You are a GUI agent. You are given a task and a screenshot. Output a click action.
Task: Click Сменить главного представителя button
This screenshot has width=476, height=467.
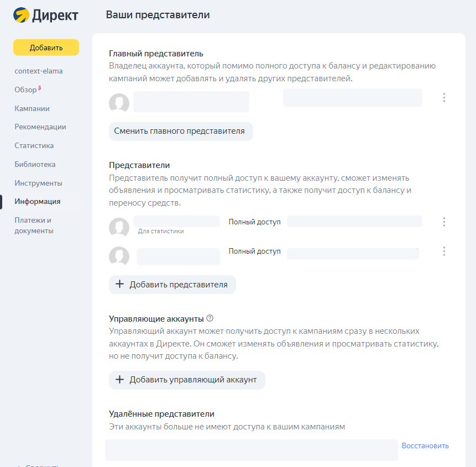click(180, 132)
